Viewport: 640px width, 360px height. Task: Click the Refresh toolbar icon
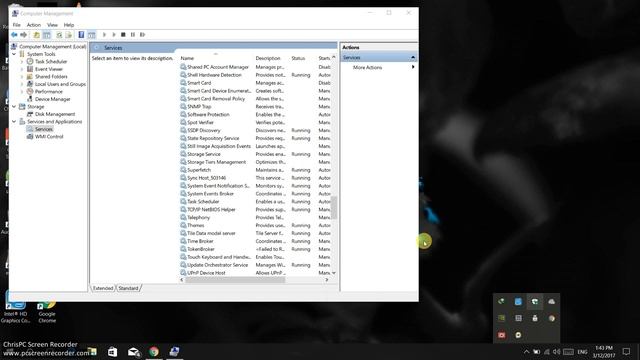pyautogui.click(x=59, y=35)
